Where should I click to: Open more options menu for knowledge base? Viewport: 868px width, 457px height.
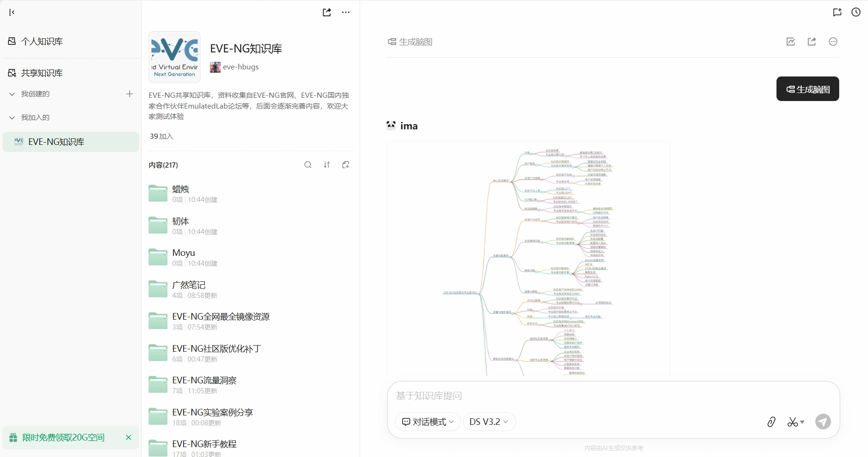point(346,12)
